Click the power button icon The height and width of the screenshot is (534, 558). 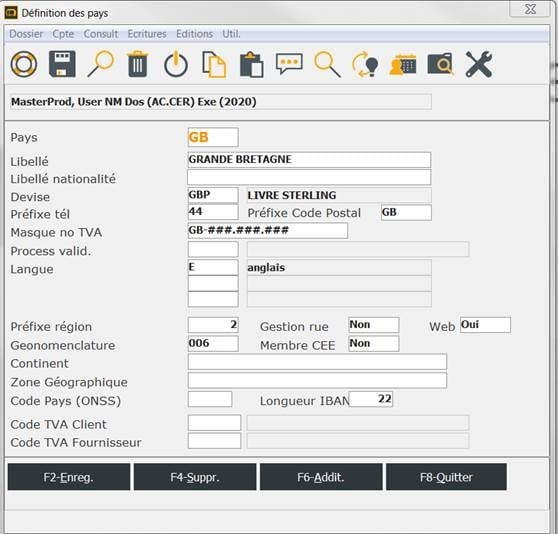(x=176, y=64)
